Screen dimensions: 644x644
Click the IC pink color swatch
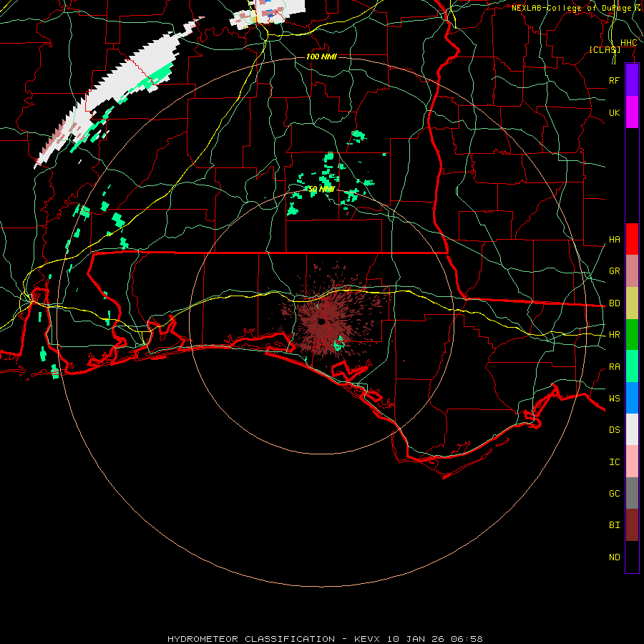(632, 462)
